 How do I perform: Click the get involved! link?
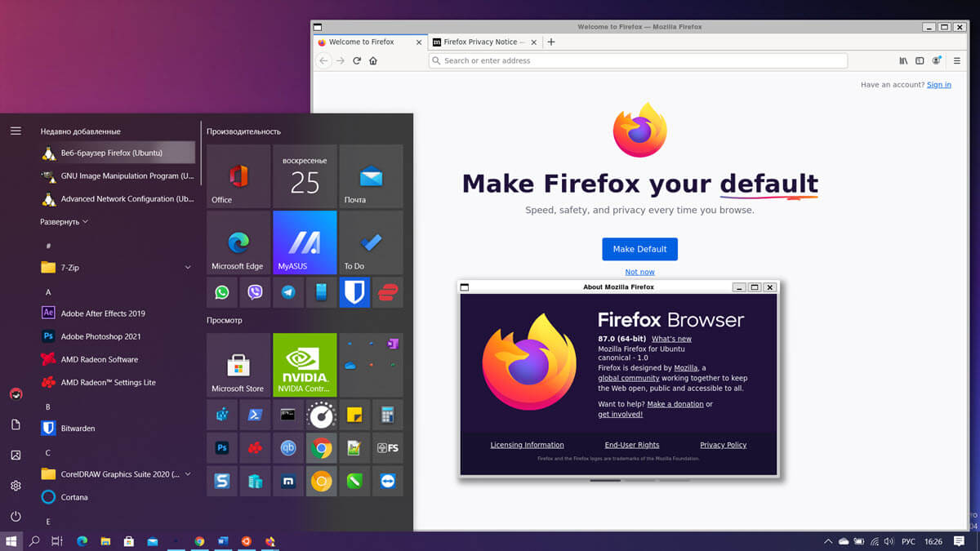[x=621, y=414]
